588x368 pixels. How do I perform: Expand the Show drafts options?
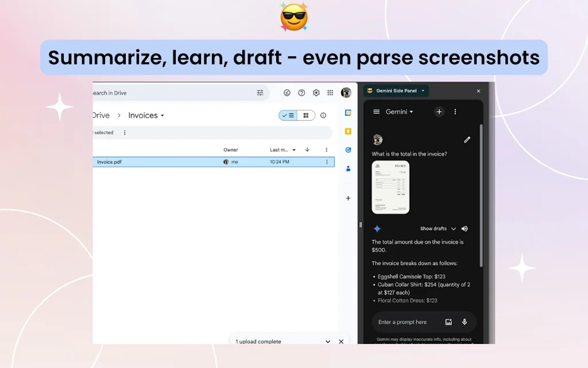454,228
